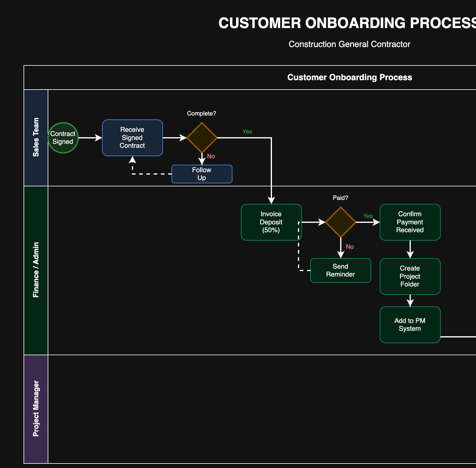Click the Invoice Deposit (50%) box
Image resolution: width=476 pixels, height=468 pixels.
click(x=271, y=222)
